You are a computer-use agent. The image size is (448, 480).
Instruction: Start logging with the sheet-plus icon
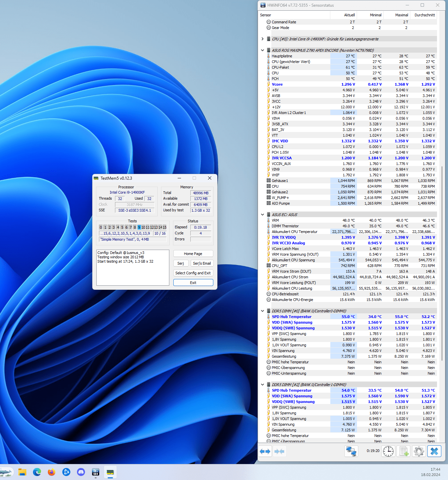(x=404, y=451)
